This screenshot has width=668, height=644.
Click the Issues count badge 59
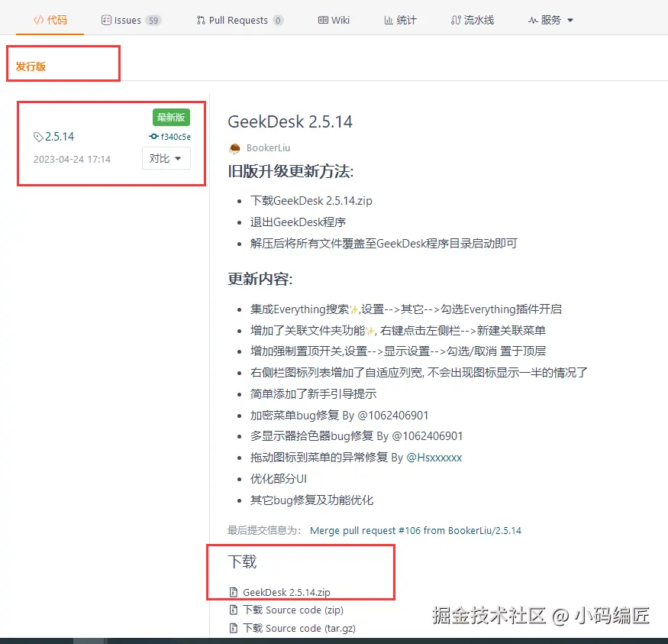click(153, 21)
